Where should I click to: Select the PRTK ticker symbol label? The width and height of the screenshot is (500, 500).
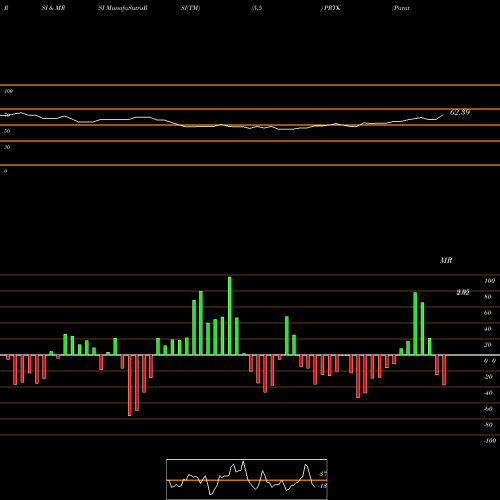click(332, 8)
